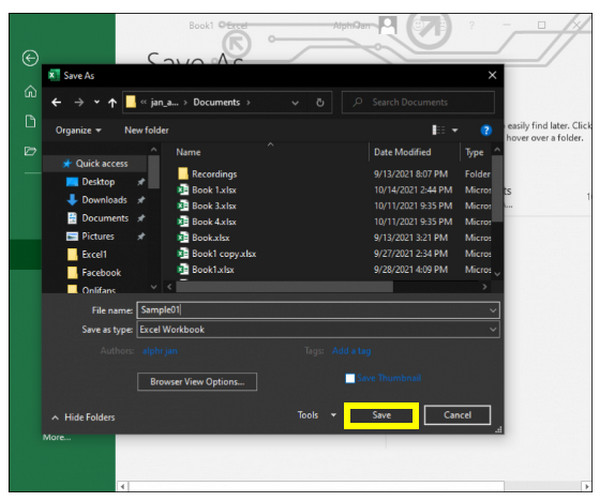Click the alphr jan author link

(x=160, y=351)
